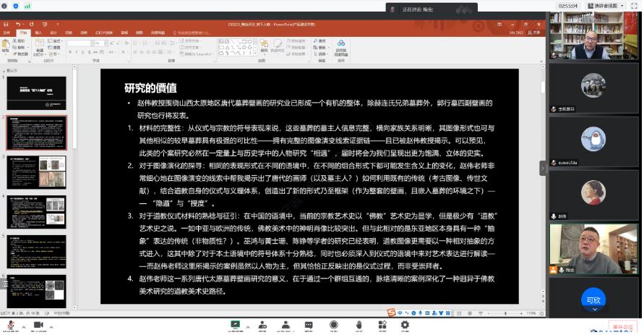Select slide 1 thumbnail
The height and width of the screenshot is (335, 644).
point(36,93)
